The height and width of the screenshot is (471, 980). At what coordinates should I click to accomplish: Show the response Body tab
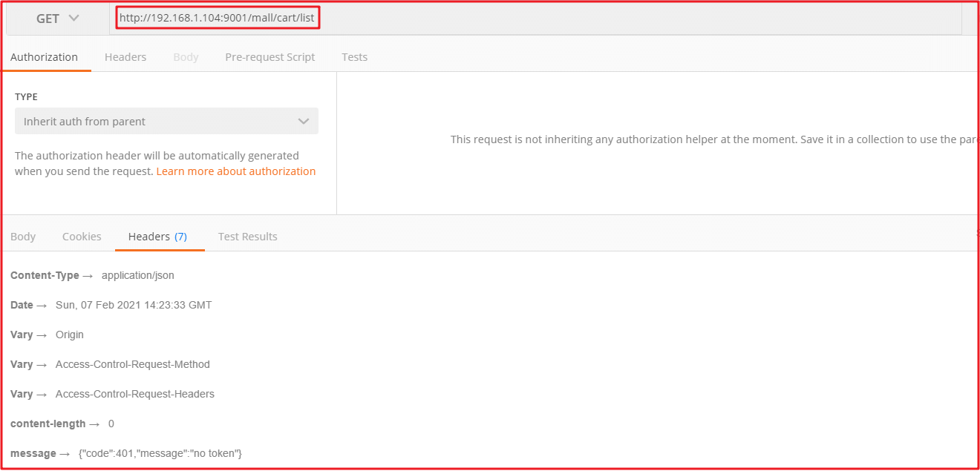click(x=23, y=237)
